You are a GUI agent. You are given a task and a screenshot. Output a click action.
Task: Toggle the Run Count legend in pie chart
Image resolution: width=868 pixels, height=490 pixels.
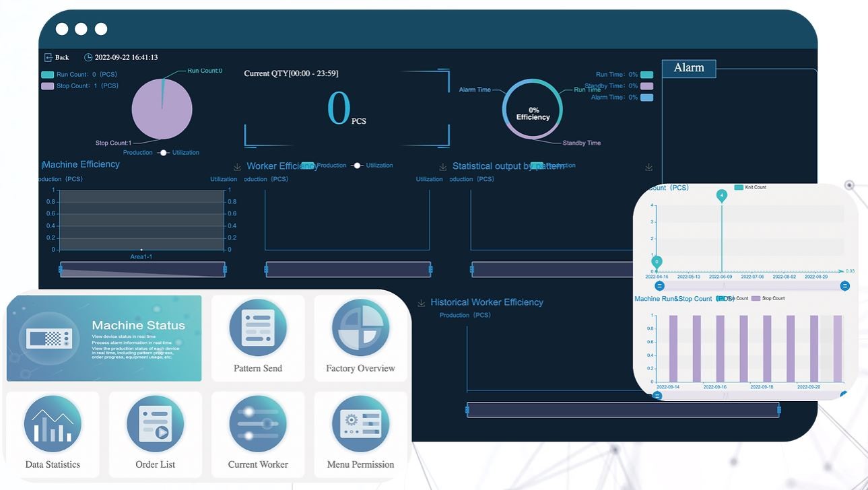pyautogui.click(x=48, y=75)
